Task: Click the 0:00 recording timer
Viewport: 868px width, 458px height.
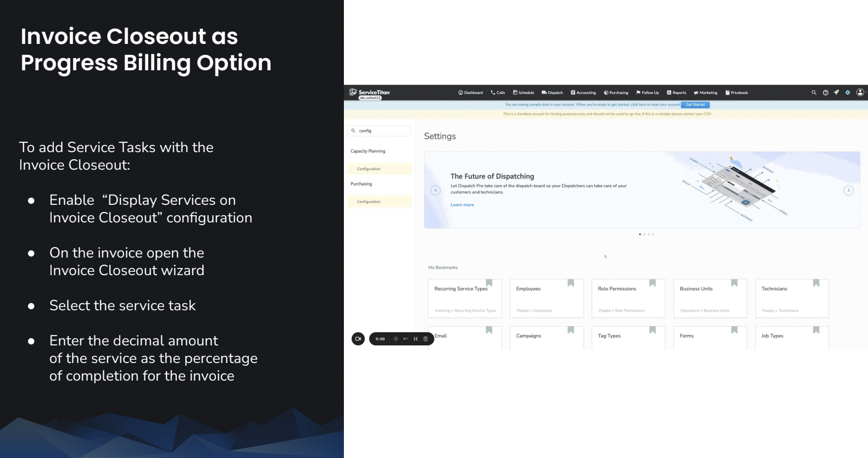Action: [x=380, y=339]
